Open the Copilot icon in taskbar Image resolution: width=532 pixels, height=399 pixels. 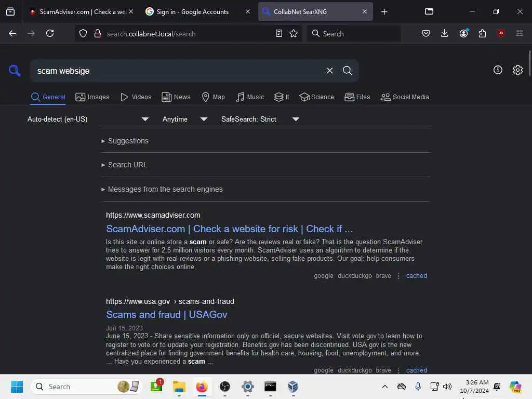click(x=516, y=387)
